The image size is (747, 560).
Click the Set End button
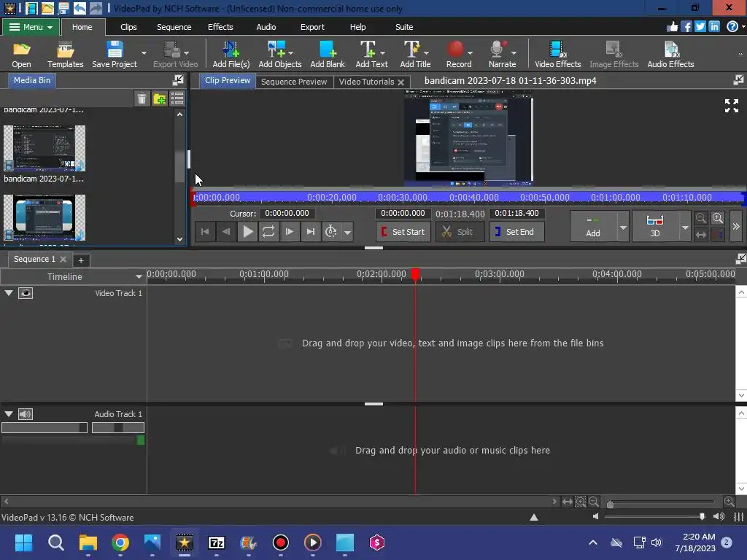pyautogui.click(x=516, y=232)
